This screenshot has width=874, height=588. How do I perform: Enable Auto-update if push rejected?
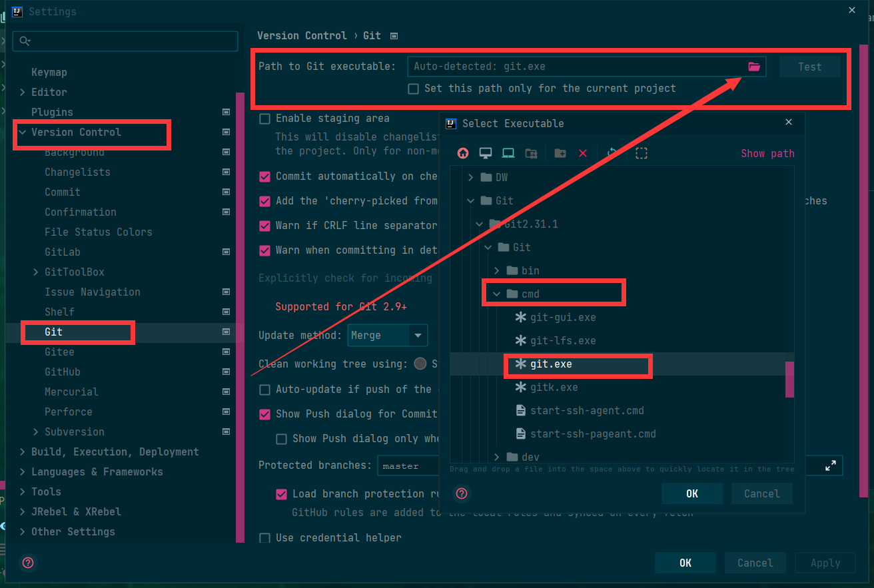[x=264, y=390]
